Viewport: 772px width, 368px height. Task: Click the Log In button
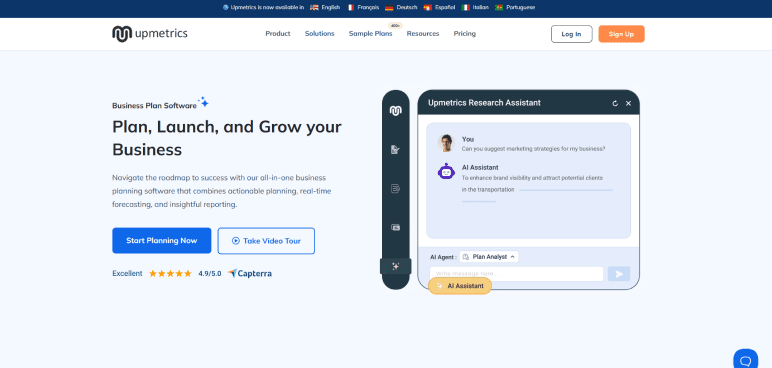[571, 34]
